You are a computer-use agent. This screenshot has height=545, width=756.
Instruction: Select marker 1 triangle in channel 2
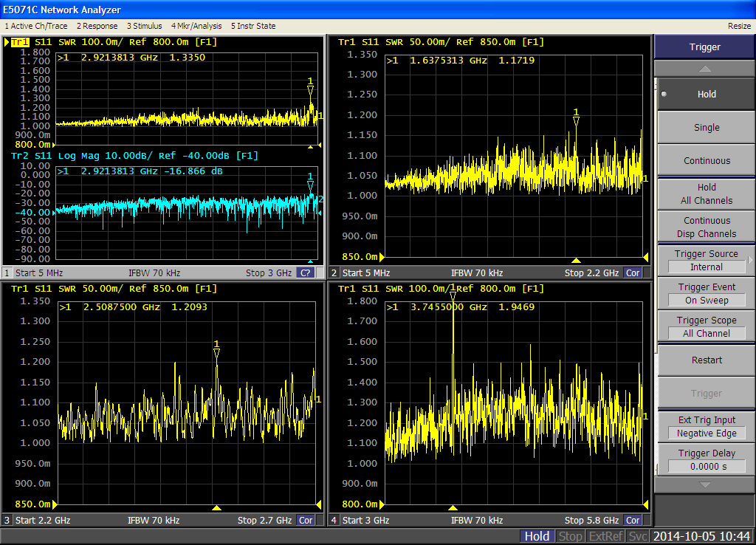point(576,120)
